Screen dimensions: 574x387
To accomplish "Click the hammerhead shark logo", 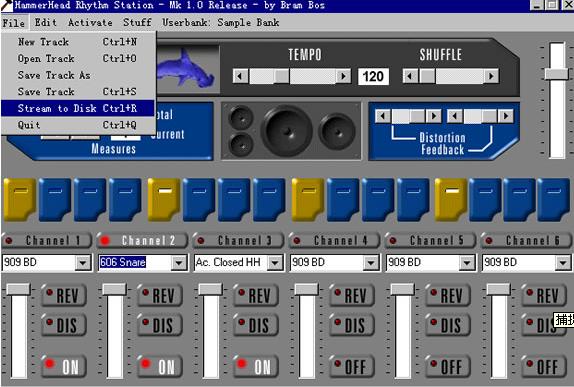I will pos(187,70).
